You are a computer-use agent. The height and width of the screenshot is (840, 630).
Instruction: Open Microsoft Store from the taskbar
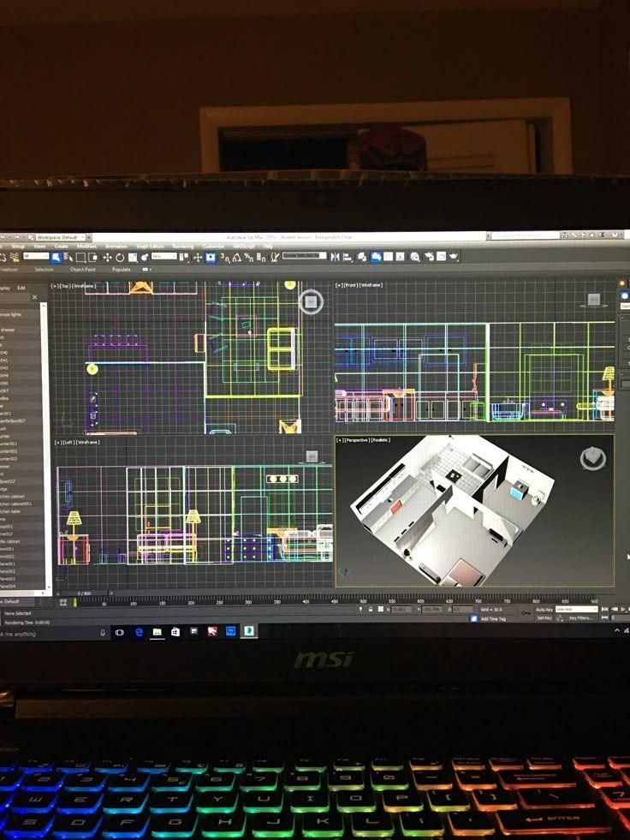[175, 632]
